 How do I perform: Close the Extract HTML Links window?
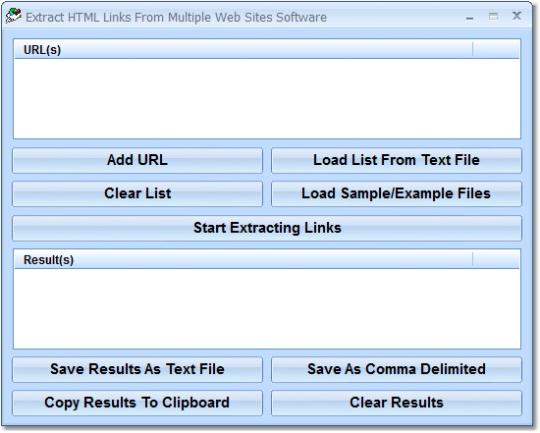pyautogui.click(x=517, y=16)
